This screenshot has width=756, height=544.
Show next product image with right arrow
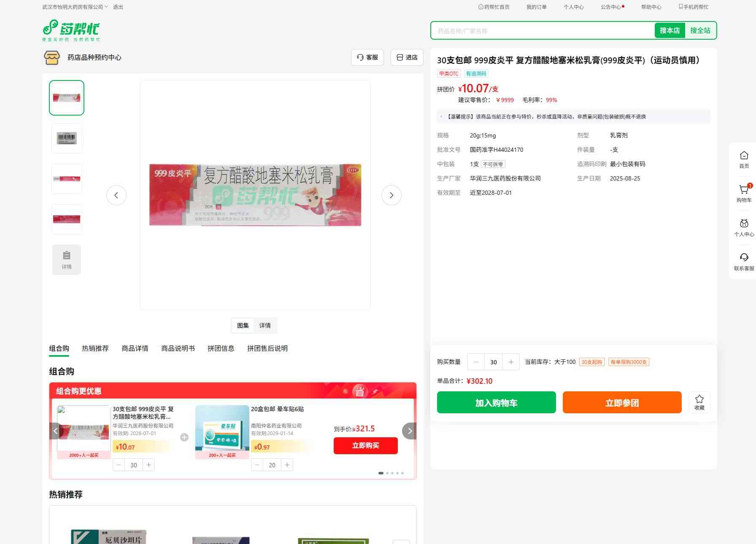(391, 195)
